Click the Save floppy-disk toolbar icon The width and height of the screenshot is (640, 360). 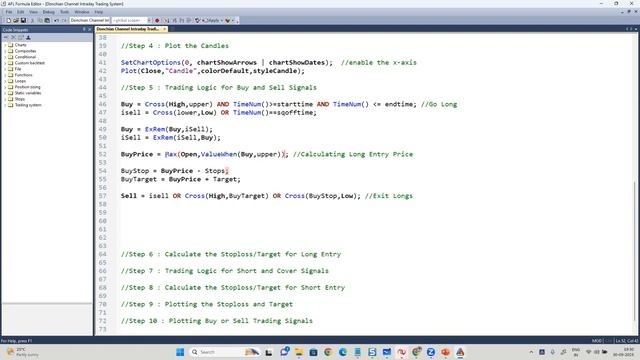click(x=23, y=20)
